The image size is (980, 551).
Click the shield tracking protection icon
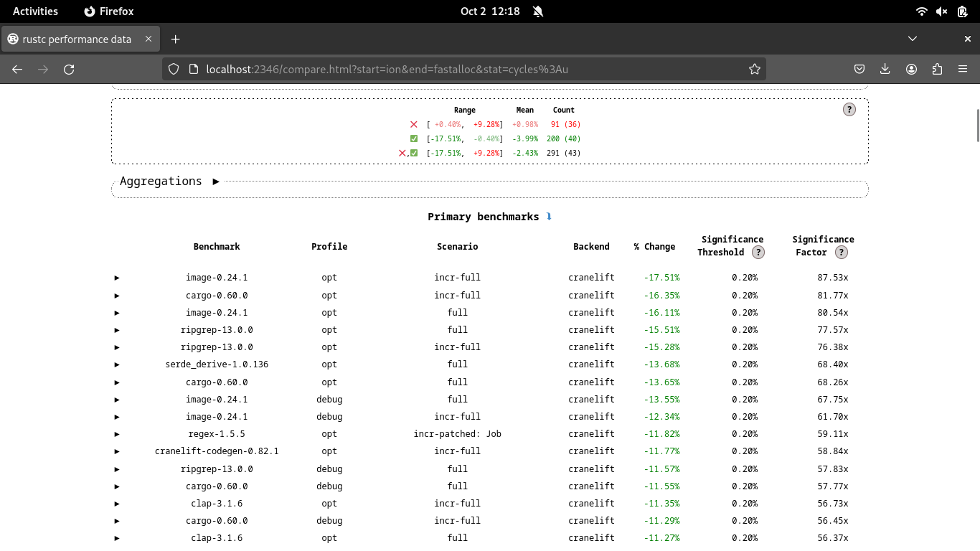pyautogui.click(x=174, y=69)
